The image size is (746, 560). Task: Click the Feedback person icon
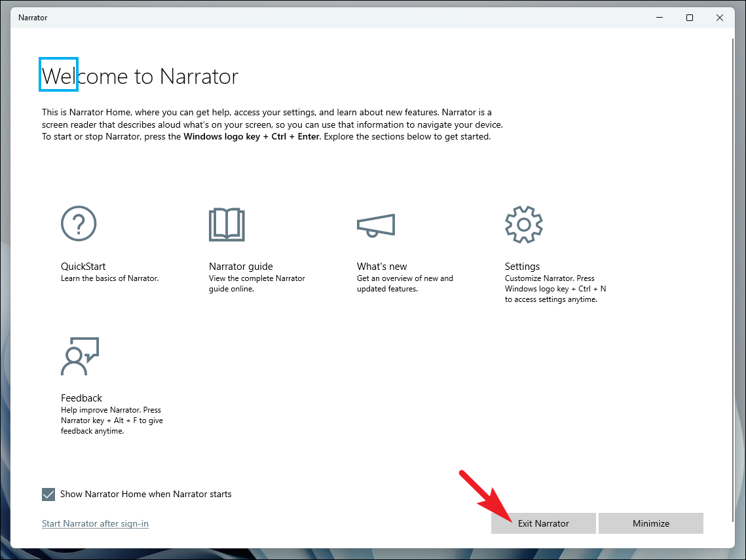(x=80, y=356)
